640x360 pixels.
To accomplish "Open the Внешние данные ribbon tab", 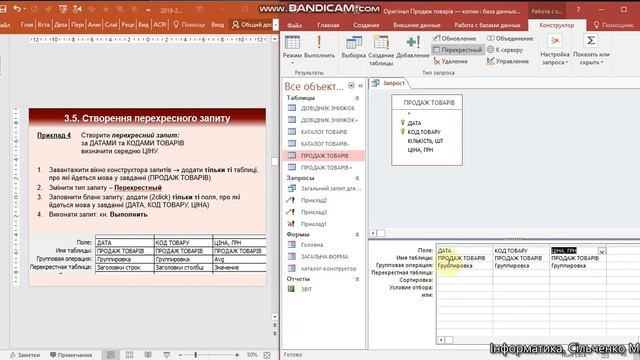I will [x=416, y=25].
